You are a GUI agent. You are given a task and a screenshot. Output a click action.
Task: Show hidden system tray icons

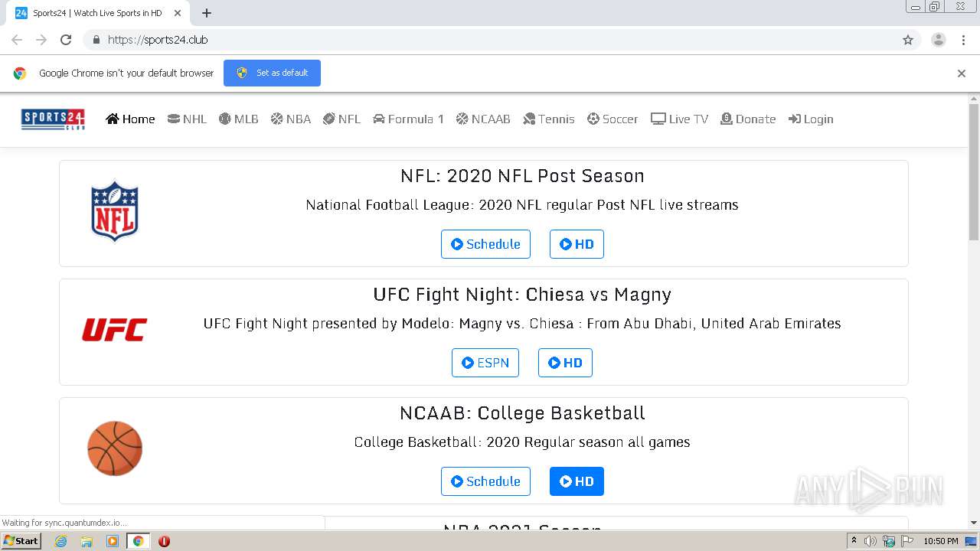pos(854,541)
